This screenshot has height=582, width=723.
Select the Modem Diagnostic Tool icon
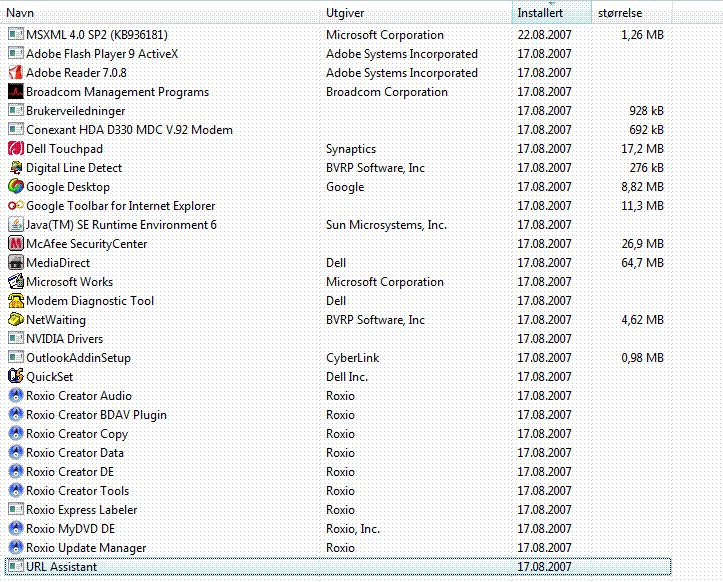click(x=16, y=301)
